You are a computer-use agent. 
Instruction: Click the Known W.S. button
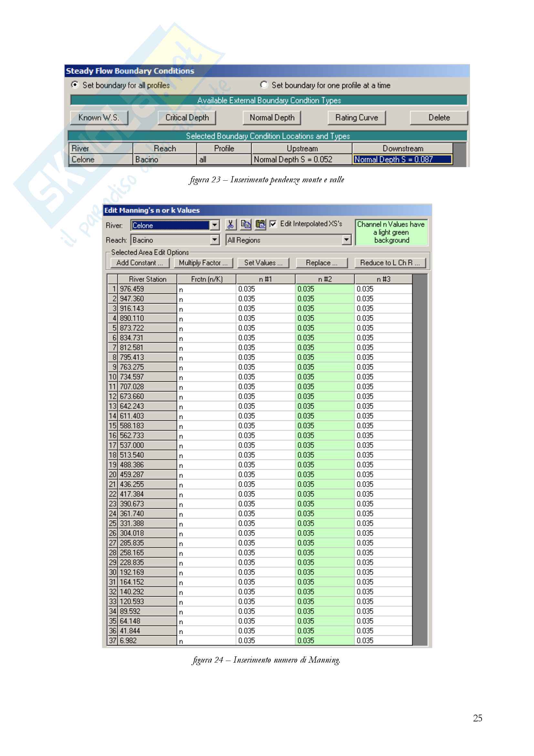(x=99, y=118)
